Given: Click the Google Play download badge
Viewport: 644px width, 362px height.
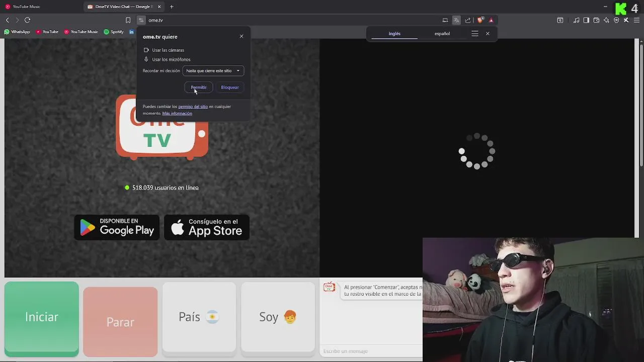Looking at the screenshot, I should click(117, 228).
